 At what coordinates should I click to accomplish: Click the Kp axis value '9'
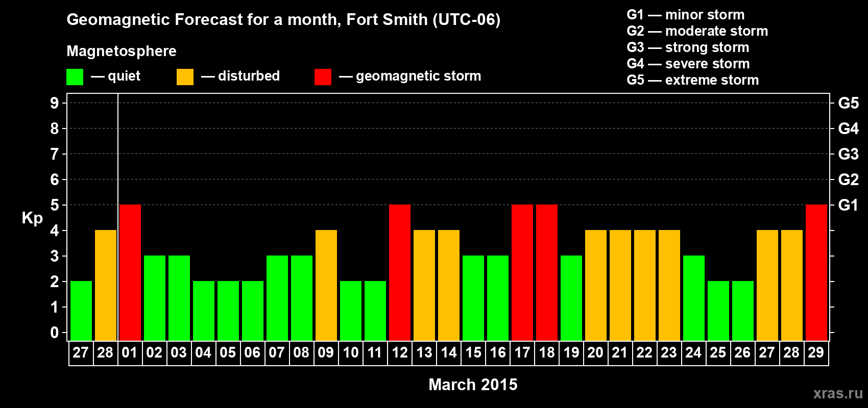(x=55, y=103)
